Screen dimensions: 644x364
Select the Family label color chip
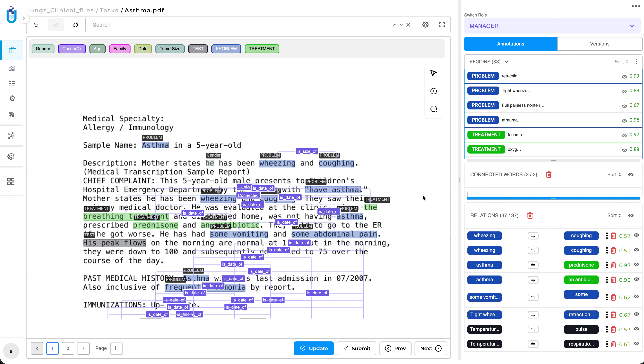120,49
